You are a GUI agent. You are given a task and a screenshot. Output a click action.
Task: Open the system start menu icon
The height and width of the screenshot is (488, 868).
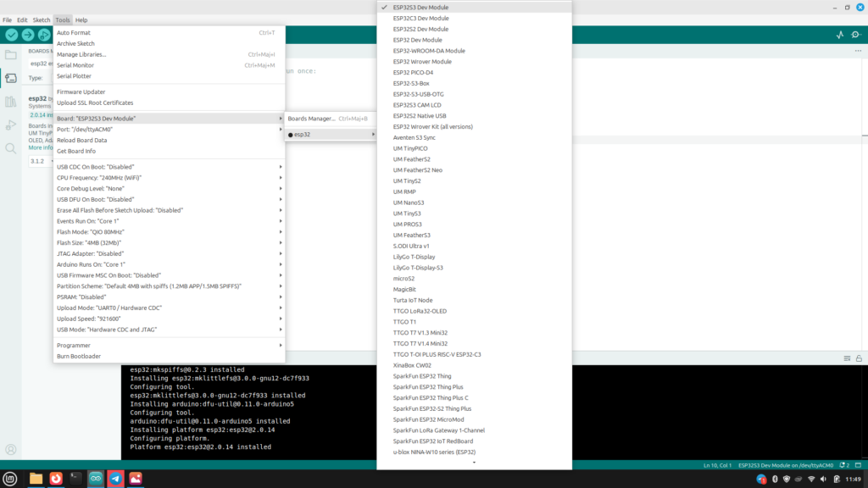(x=10, y=479)
